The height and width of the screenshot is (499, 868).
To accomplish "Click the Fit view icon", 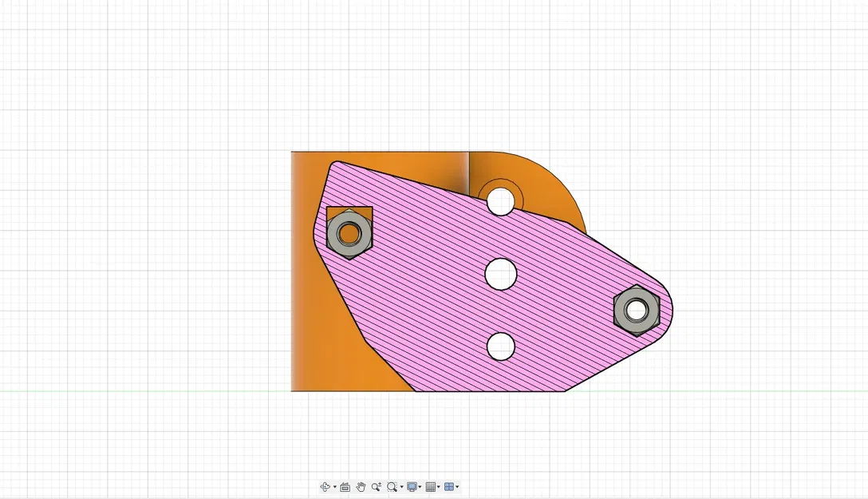I will [391, 486].
